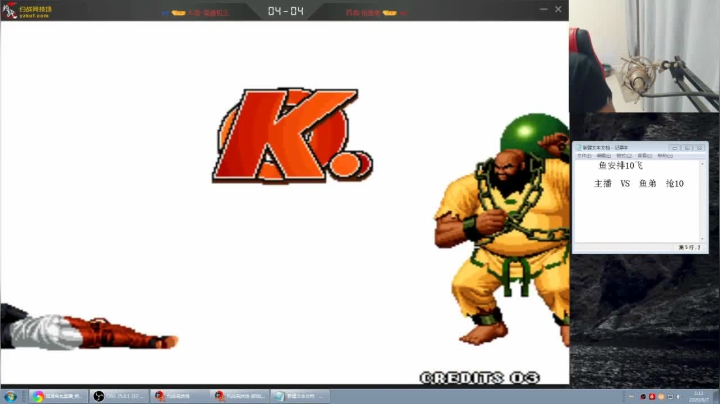Image resolution: width=720 pixels, height=404 pixels.
Task: Click the game platform logo in title bar
Action: (27, 11)
